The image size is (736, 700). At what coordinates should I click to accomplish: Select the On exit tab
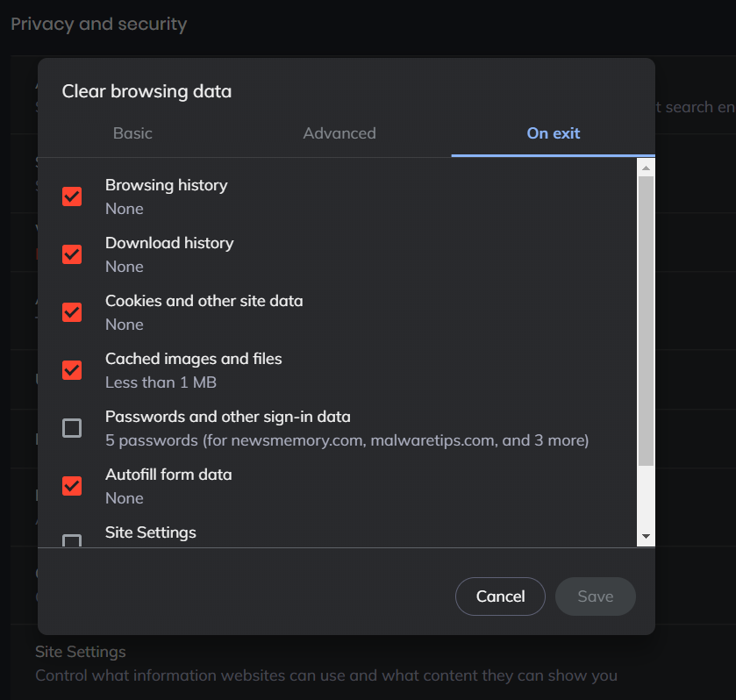(x=554, y=133)
